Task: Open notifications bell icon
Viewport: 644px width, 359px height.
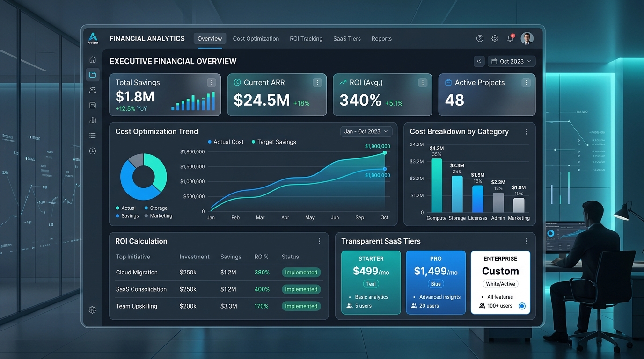Action: (x=511, y=38)
